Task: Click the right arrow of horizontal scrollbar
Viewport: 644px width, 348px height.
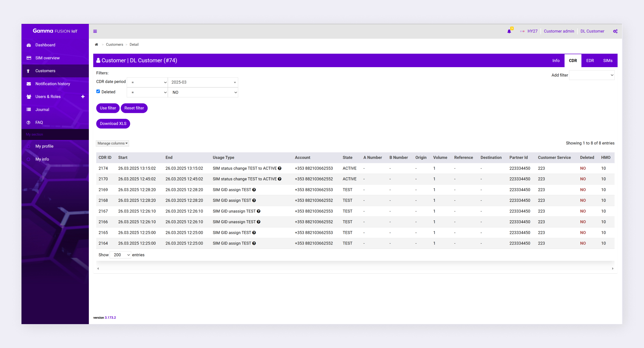Action: pyautogui.click(x=613, y=269)
